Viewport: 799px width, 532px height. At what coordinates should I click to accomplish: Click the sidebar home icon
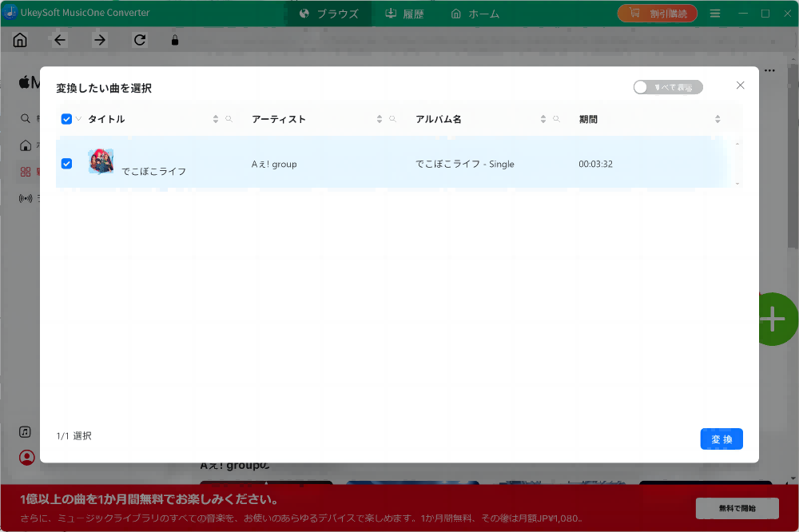26,145
